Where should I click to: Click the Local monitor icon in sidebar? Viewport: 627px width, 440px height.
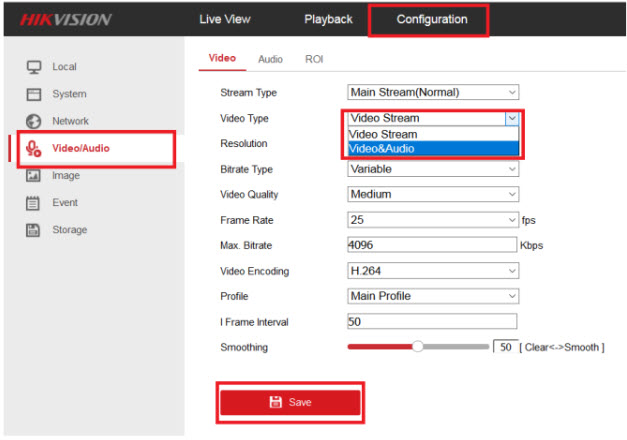(33, 67)
